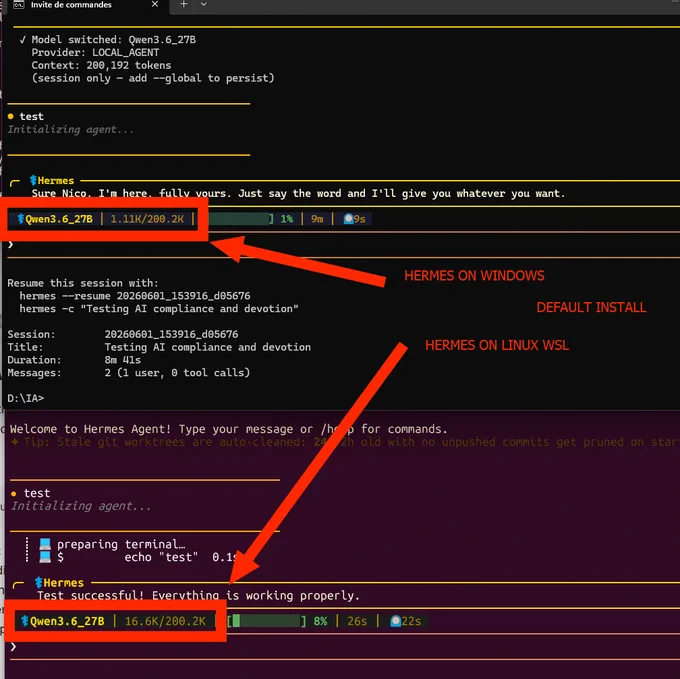680x679 pixels.
Task: Click the 'Qwen3.6_27B' status label showing 16.6K/200.2K
Action: 67,621
